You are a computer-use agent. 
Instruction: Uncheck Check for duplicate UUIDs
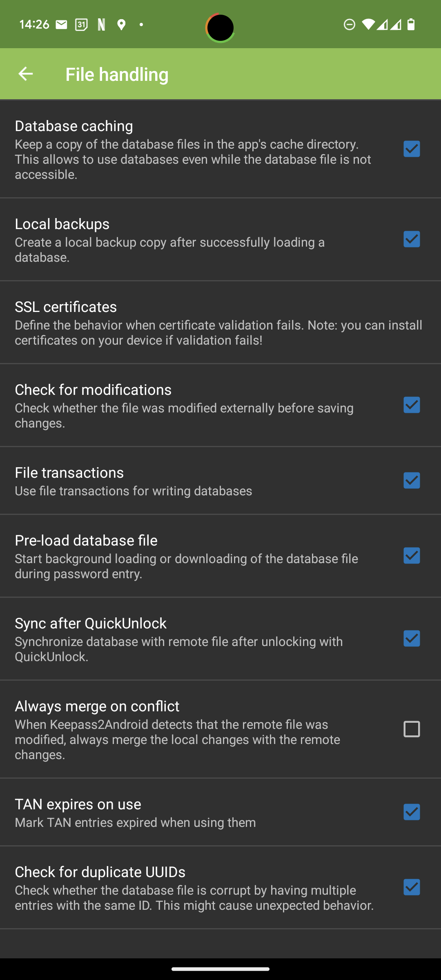[411, 887]
